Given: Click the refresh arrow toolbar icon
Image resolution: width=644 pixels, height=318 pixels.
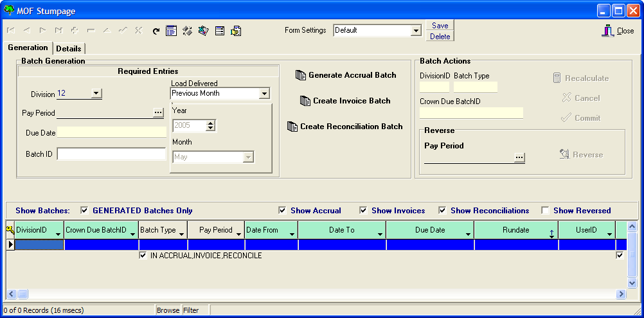Looking at the screenshot, I should pos(156,30).
